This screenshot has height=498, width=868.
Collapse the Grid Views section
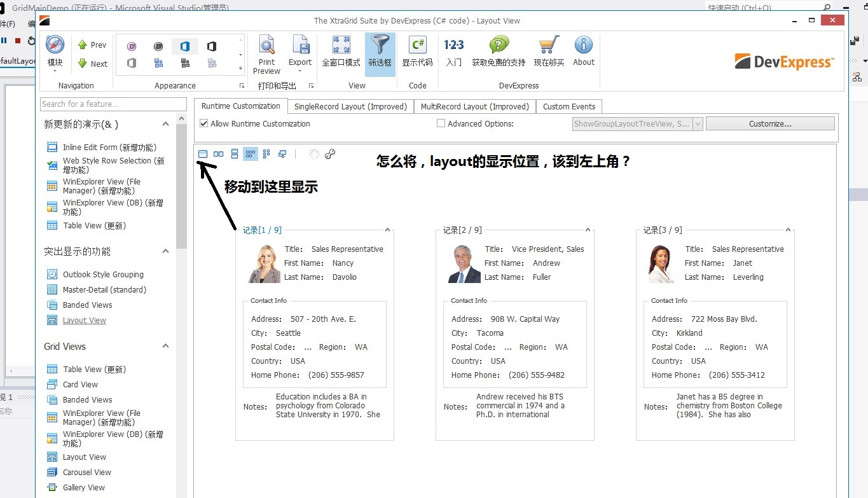[165, 346]
